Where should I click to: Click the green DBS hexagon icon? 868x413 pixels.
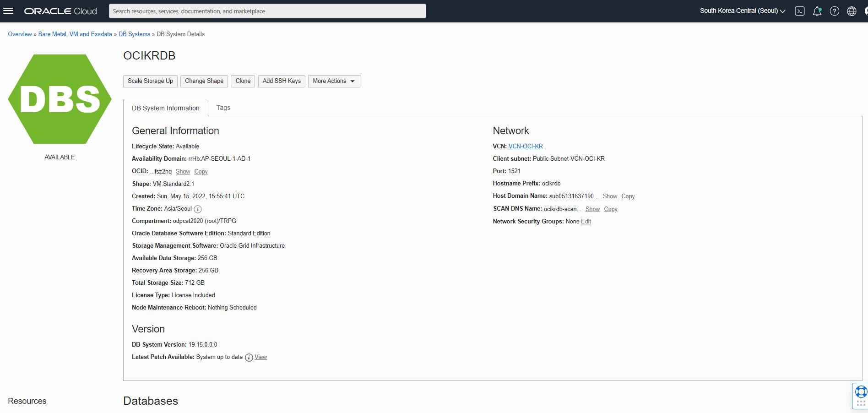click(x=60, y=99)
